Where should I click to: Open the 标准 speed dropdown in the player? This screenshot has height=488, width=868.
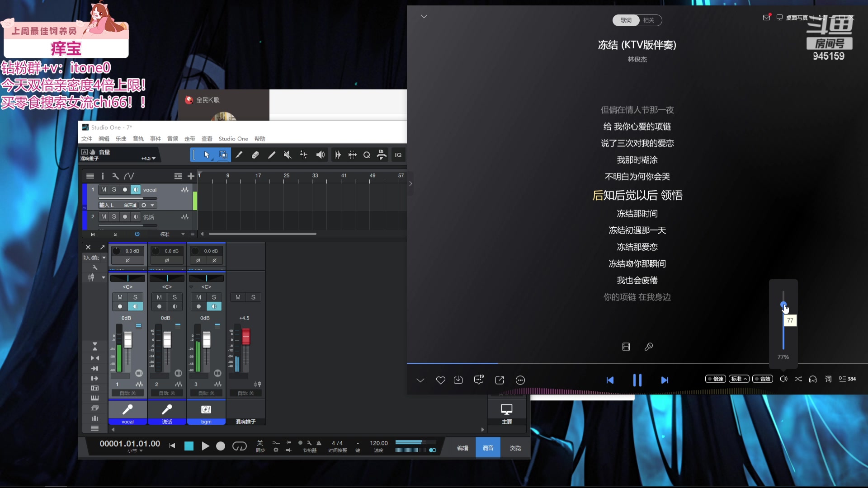coord(739,379)
